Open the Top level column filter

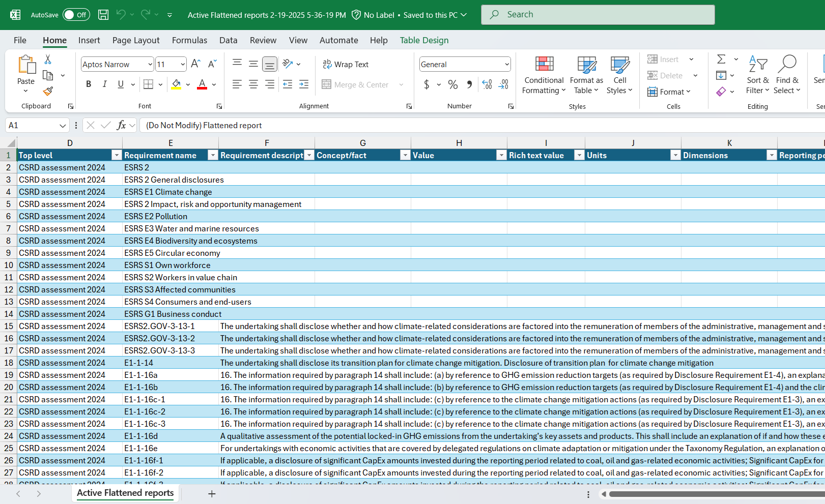coord(117,156)
